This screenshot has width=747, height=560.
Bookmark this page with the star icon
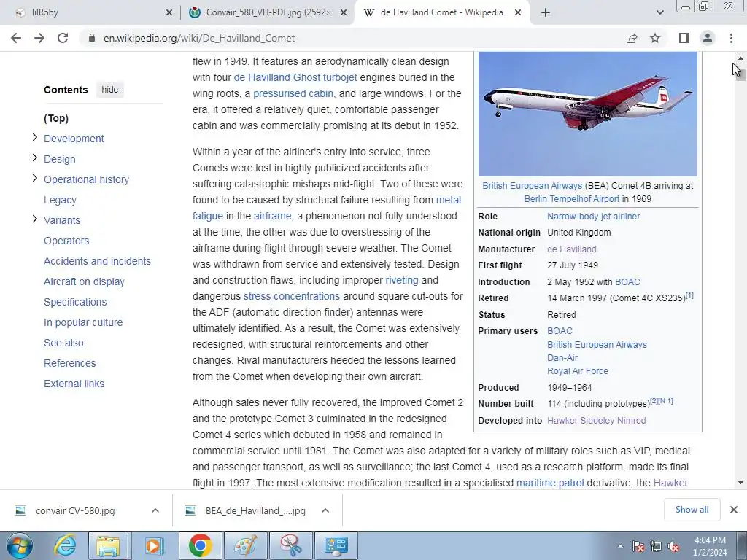(x=655, y=38)
